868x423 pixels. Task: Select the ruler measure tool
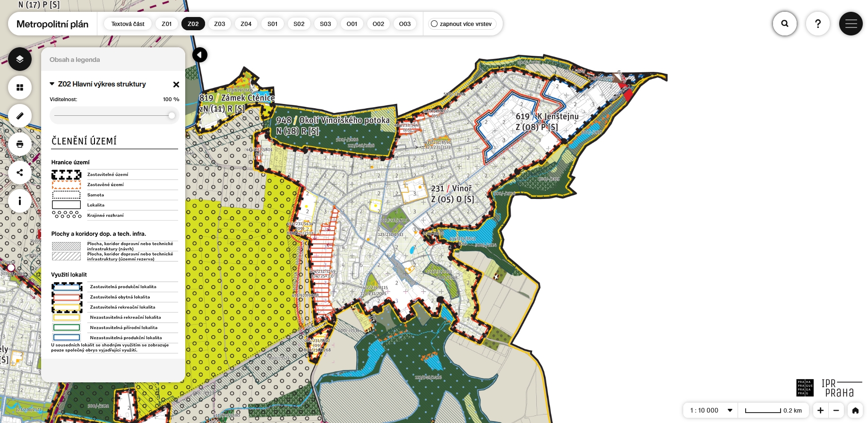click(x=20, y=116)
